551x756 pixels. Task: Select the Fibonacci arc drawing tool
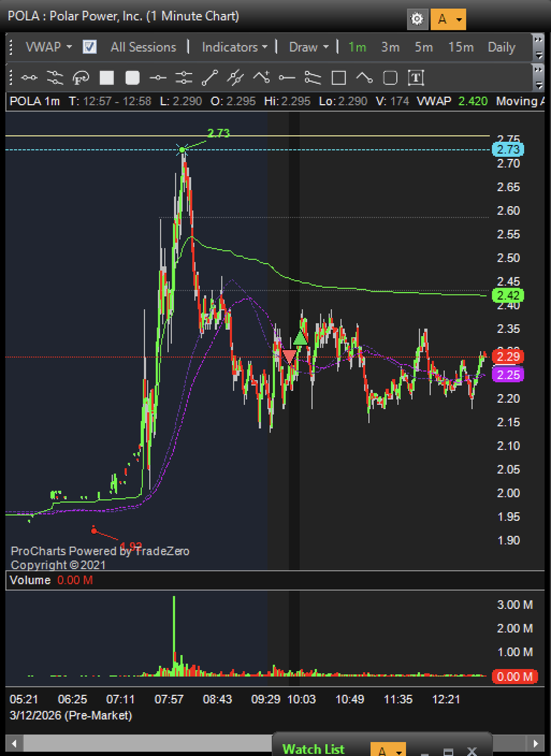81,78
